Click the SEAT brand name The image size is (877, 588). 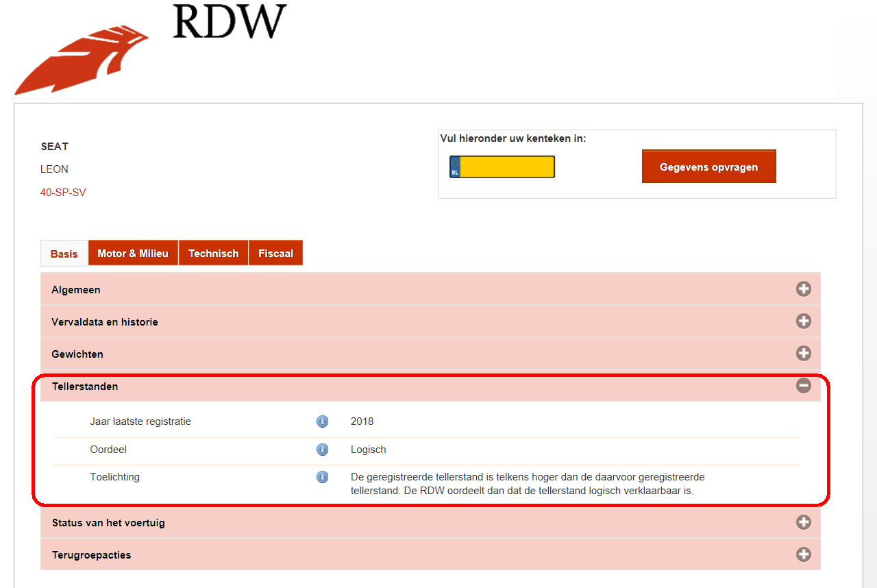55,147
